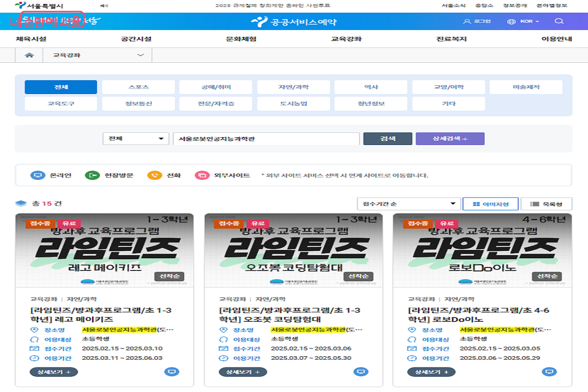Select the external site (외부사이트) icon
588x392 pixels.
pos(202,175)
